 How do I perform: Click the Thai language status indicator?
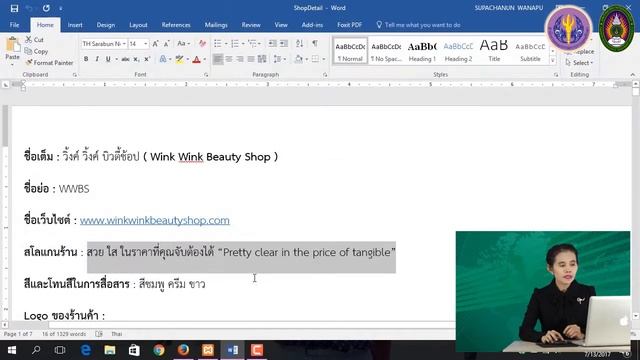pyautogui.click(x=117, y=334)
